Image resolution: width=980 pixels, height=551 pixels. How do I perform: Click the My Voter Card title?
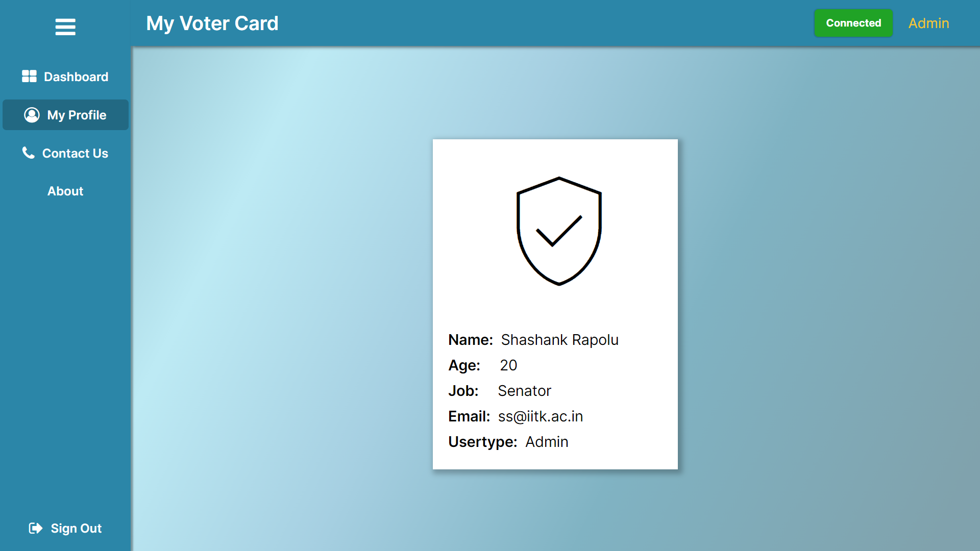point(212,23)
